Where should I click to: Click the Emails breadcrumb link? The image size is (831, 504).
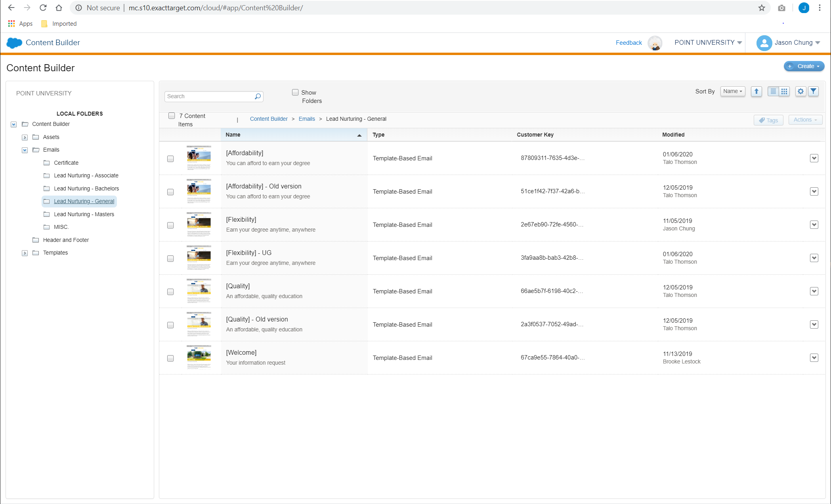pos(306,119)
